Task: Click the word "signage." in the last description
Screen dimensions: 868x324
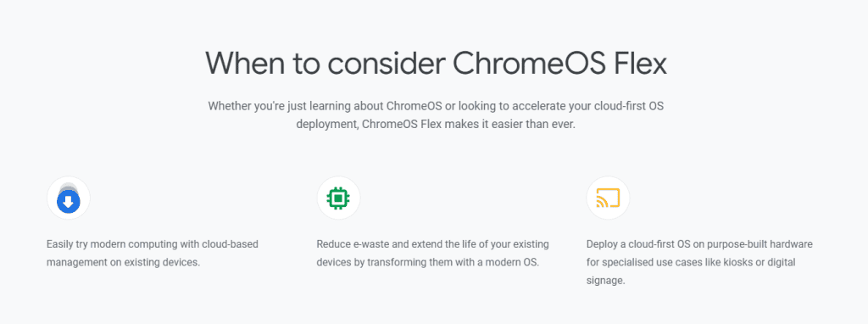Action: coord(605,281)
